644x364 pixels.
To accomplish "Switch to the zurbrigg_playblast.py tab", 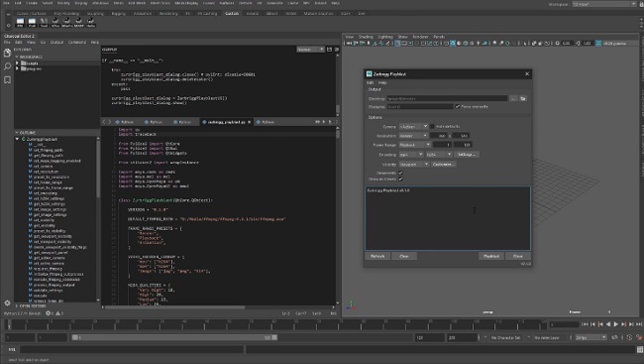I will [226, 122].
